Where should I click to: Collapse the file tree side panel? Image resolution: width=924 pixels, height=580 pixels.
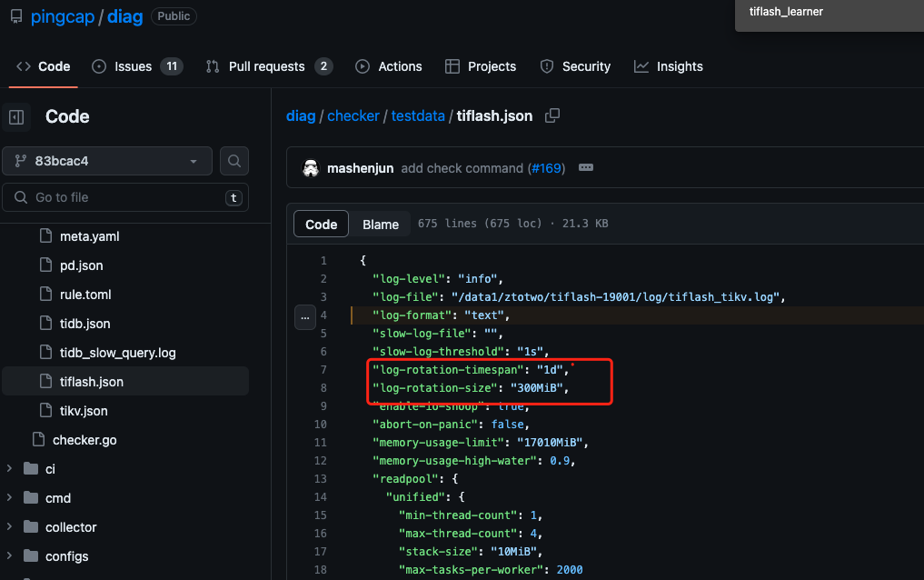16,116
